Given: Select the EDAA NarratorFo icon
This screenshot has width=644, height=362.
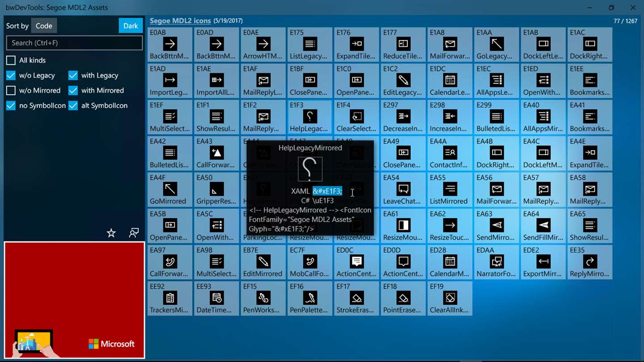Looking at the screenshot, I should click(496, 262).
